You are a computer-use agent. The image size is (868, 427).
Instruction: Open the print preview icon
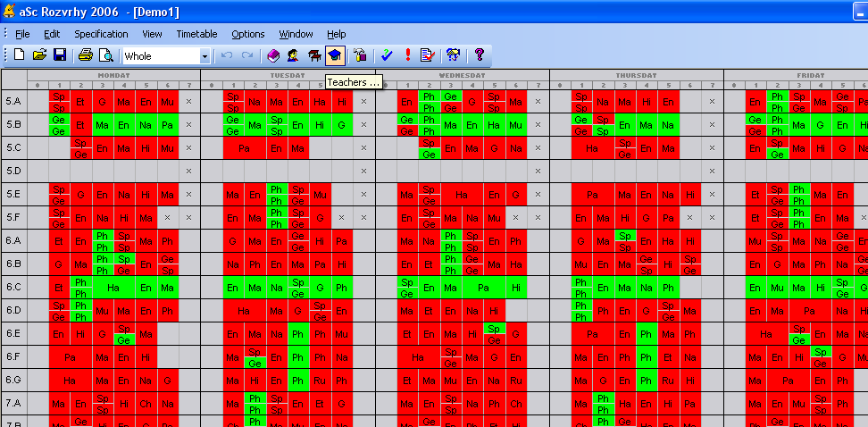pyautogui.click(x=105, y=55)
